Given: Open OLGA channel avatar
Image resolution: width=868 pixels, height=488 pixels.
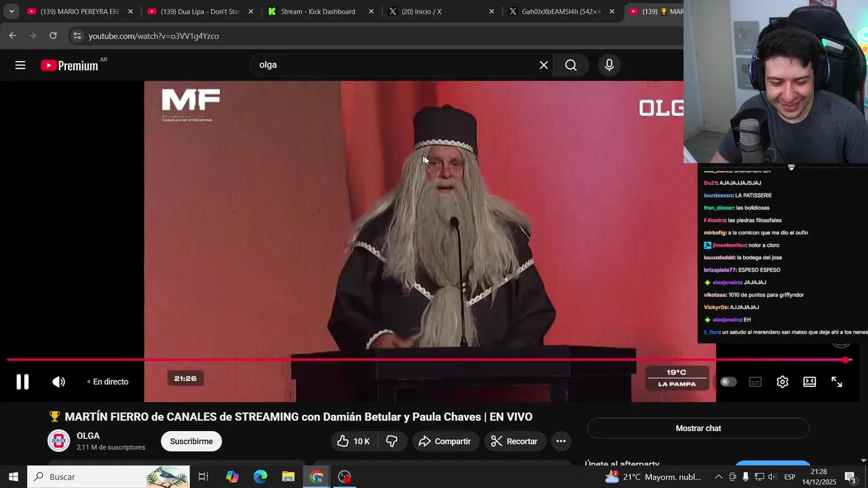Looking at the screenshot, I should tap(58, 441).
